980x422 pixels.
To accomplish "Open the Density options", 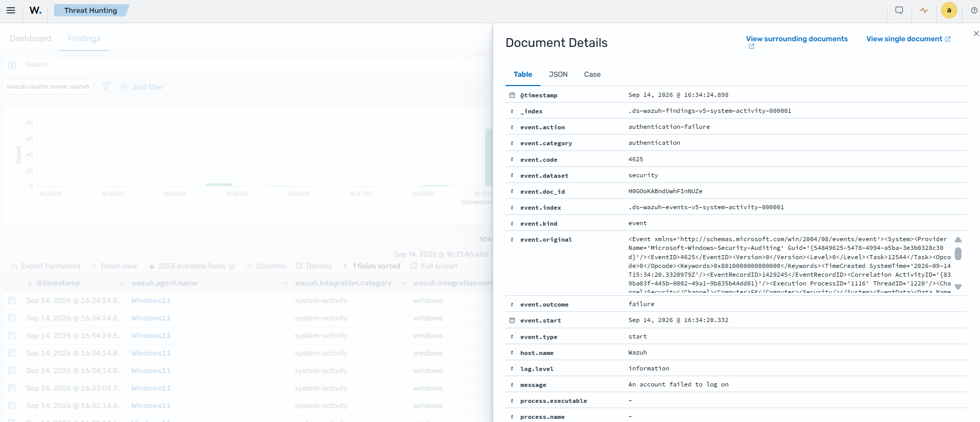I will click(314, 266).
